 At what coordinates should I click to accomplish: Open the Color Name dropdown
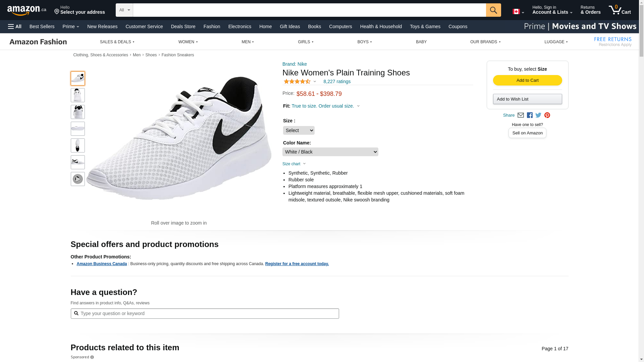click(x=330, y=152)
